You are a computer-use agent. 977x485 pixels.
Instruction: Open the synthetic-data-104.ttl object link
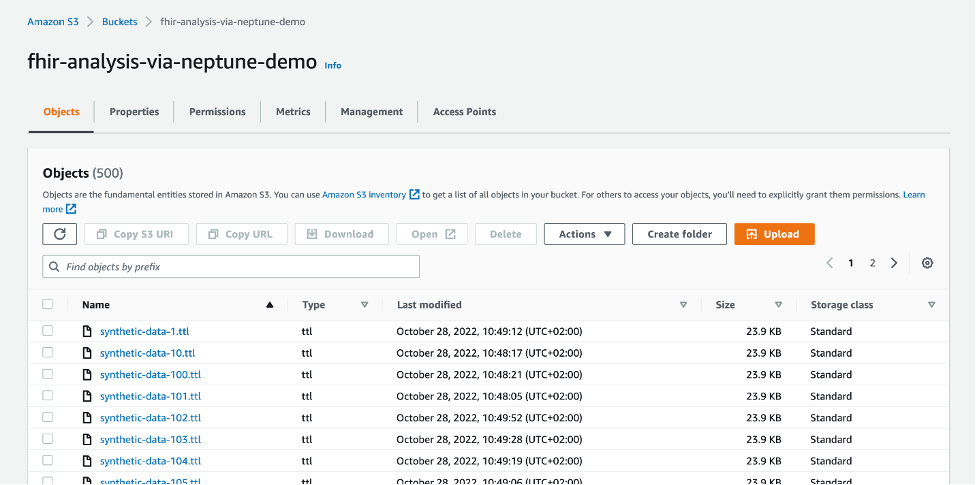point(150,461)
